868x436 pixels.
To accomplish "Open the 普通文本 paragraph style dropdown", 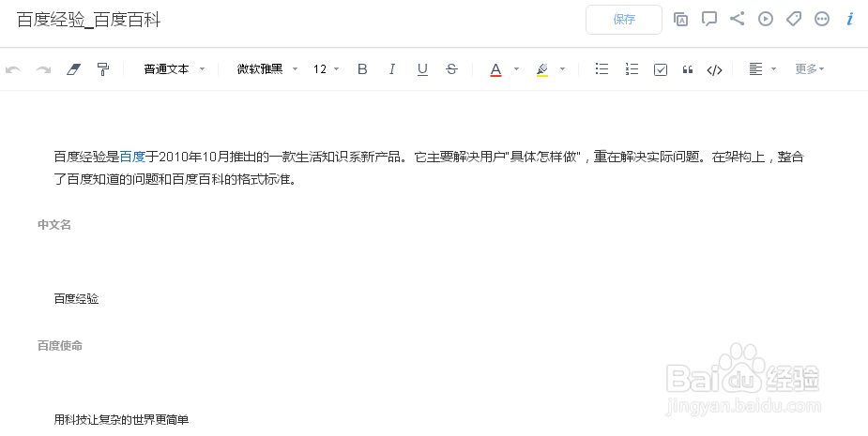I will point(175,69).
